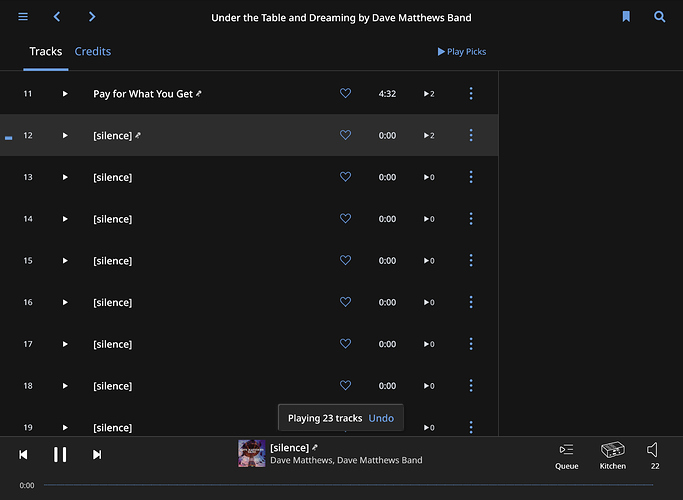Open the three-dot menu for track 19
Screen dimensions: 683x500
point(471,427)
